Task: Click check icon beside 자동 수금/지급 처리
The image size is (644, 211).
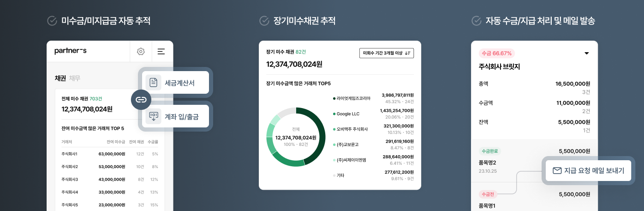Action: tap(477, 21)
